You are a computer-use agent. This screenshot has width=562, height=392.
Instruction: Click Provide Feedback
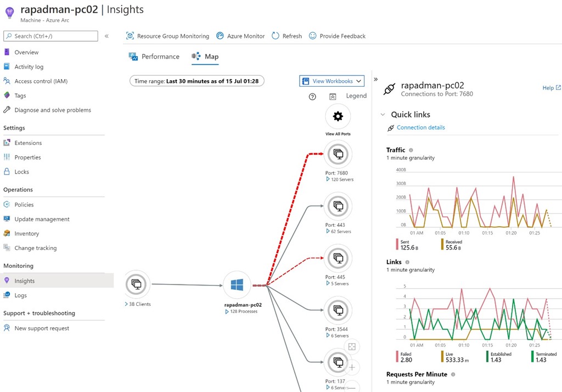tap(342, 36)
